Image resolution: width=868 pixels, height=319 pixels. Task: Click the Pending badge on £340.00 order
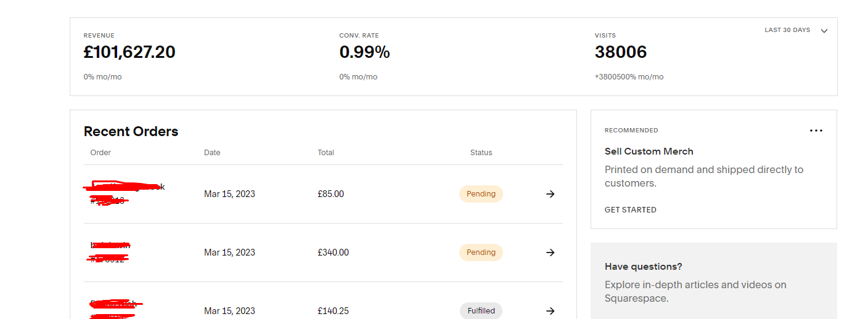(x=481, y=252)
